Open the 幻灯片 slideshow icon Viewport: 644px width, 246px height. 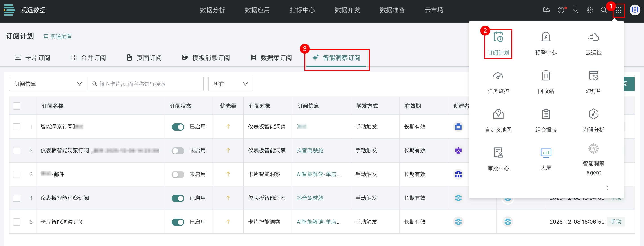[x=593, y=76]
